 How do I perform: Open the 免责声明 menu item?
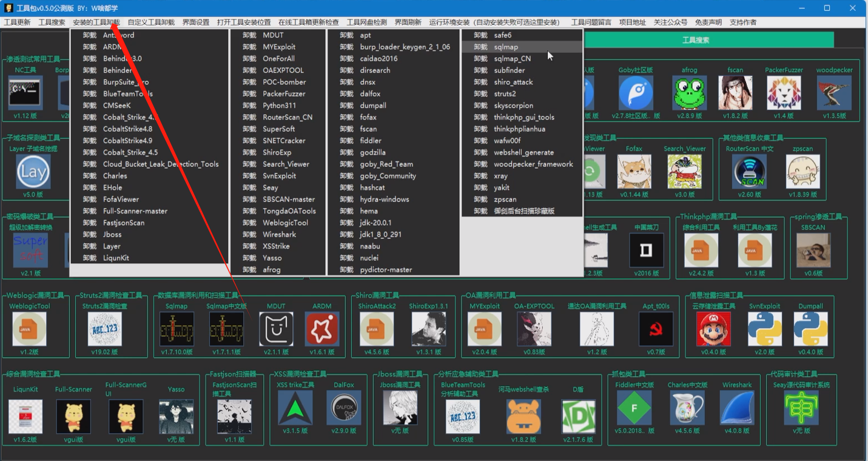[x=708, y=22]
